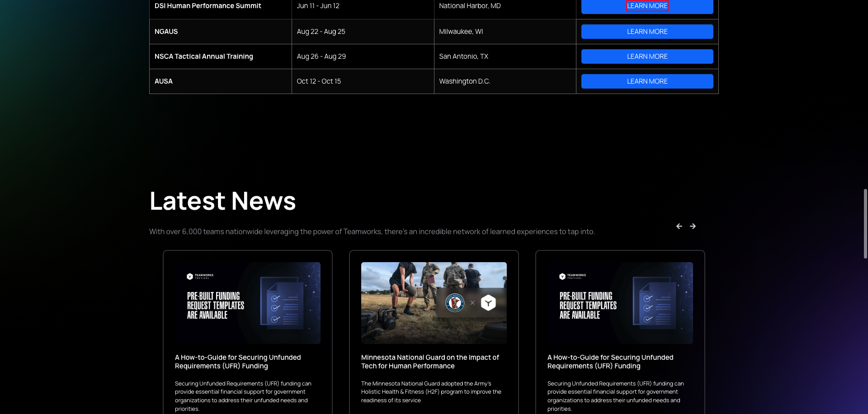Screen dimensions: 868x414
Task: Click the Teamworks Tactical logo on third news card
Action: (572, 276)
